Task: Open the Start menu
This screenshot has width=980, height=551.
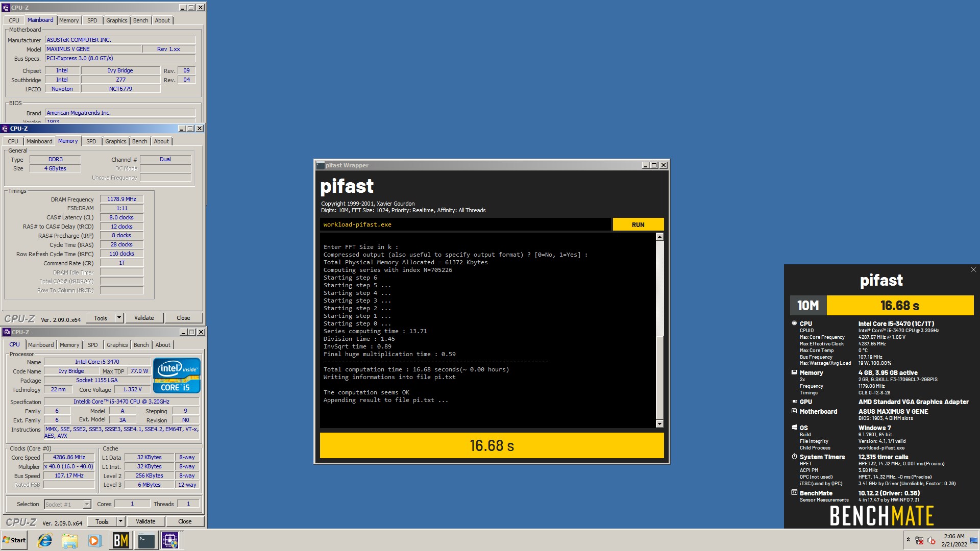Action: (14, 540)
